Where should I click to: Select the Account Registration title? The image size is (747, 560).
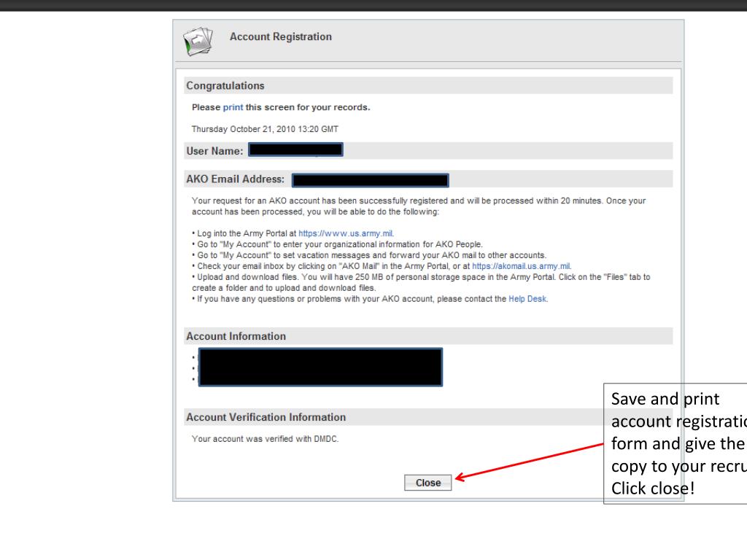click(x=281, y=36)
